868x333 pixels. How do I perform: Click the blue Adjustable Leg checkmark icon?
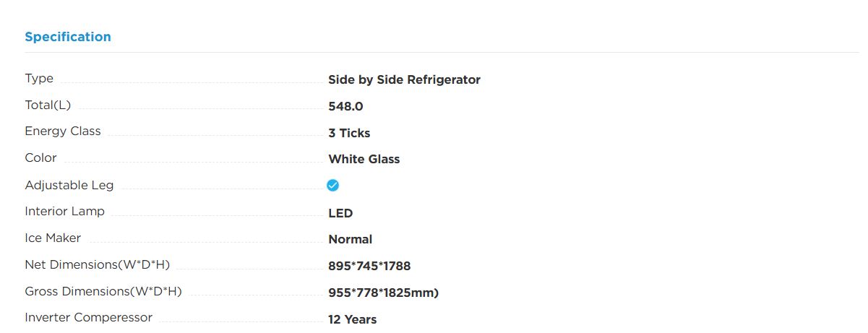332,186
